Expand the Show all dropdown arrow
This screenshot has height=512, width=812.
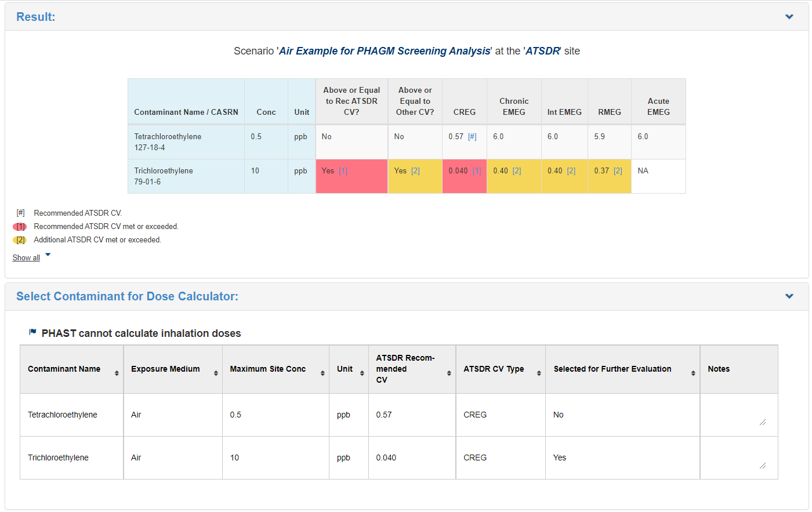48,255
